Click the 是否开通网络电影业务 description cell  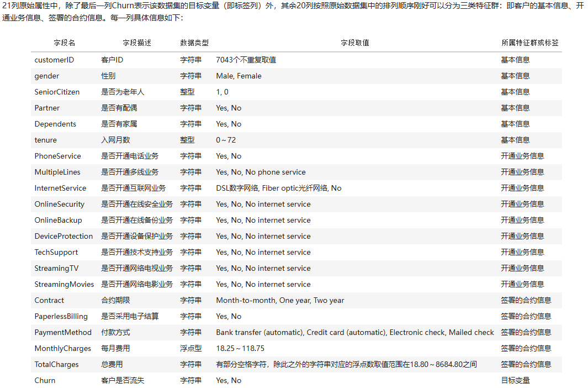137,285
